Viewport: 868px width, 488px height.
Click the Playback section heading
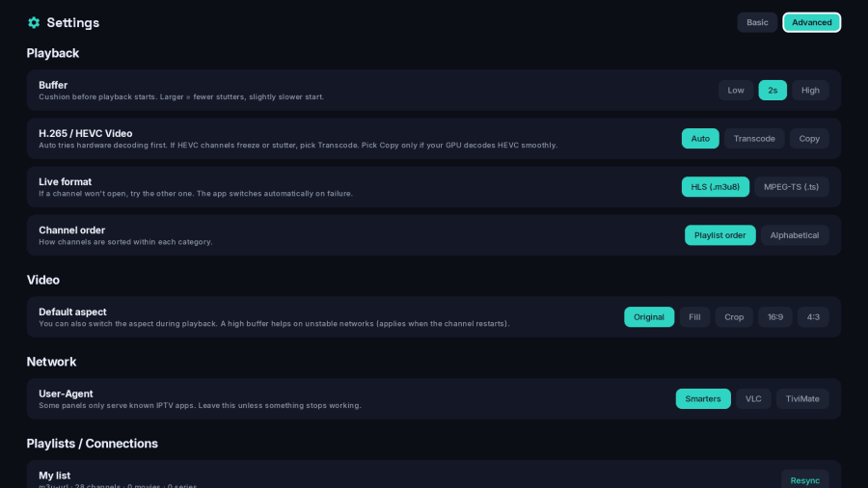click(x=53, y=53)
